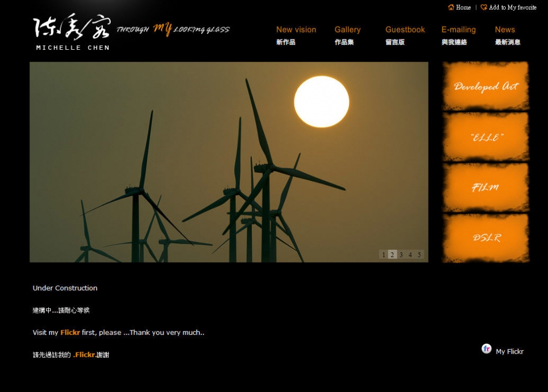Click the "作品集" subtitle
548x392 pixels.
344,42
